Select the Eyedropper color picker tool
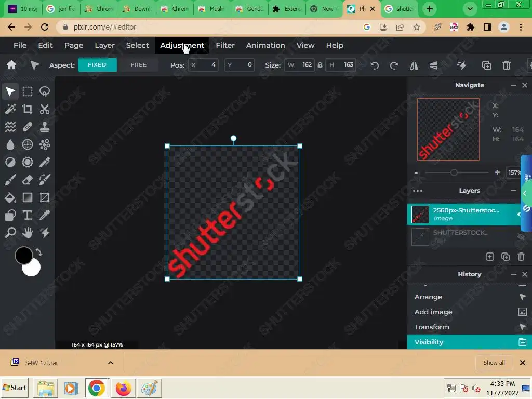 point(45,215)
